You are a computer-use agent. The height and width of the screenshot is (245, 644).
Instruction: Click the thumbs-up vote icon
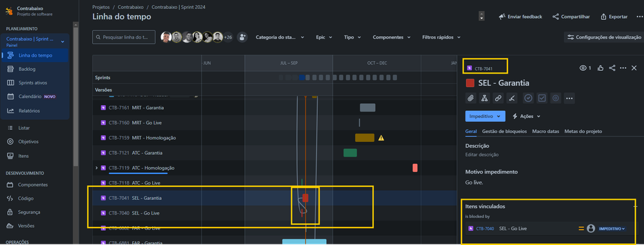click(601, 68)
